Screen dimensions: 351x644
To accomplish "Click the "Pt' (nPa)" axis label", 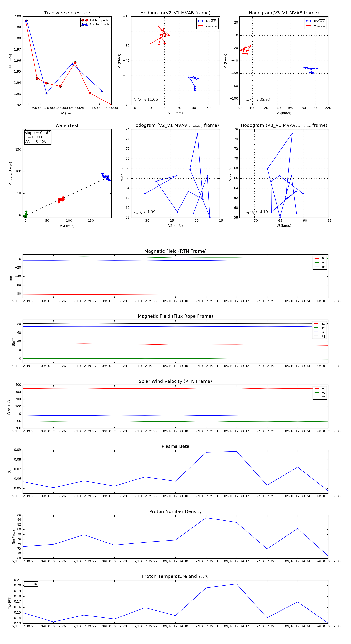I will (10, 61).
